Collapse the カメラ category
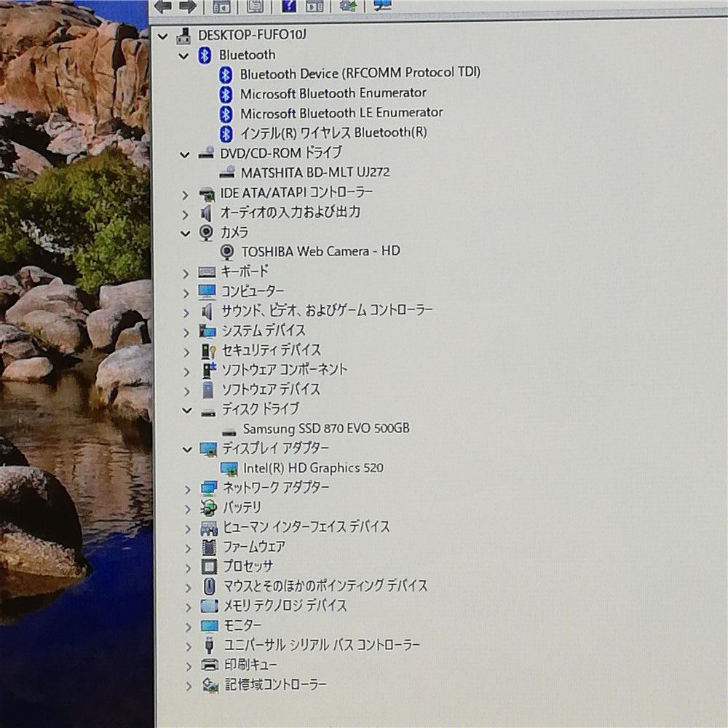The height and width of the screenshot is (728, 728). click(x=184, y=233)
